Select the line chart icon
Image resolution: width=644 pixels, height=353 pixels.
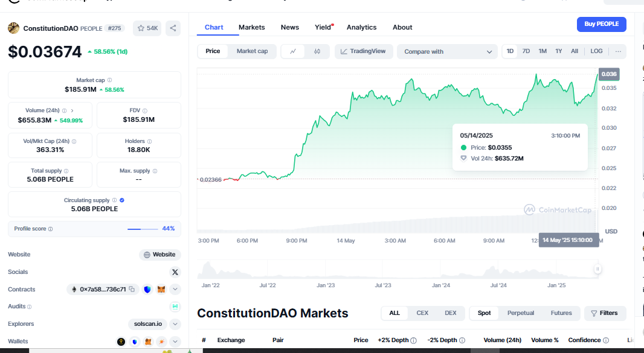293,51
